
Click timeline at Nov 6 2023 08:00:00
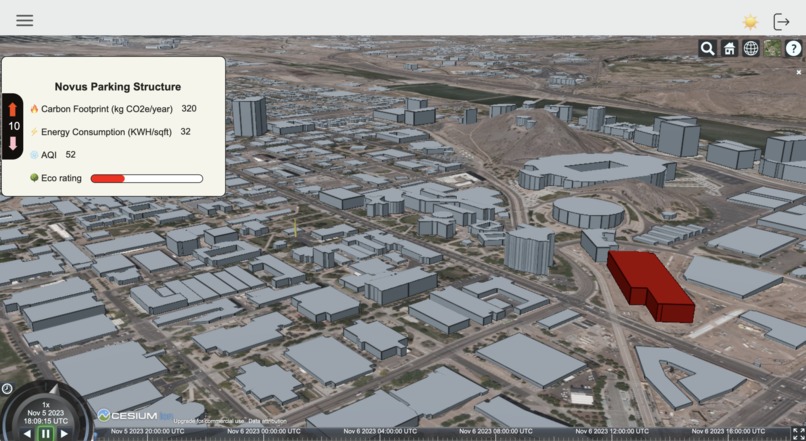tap(496, 431)
